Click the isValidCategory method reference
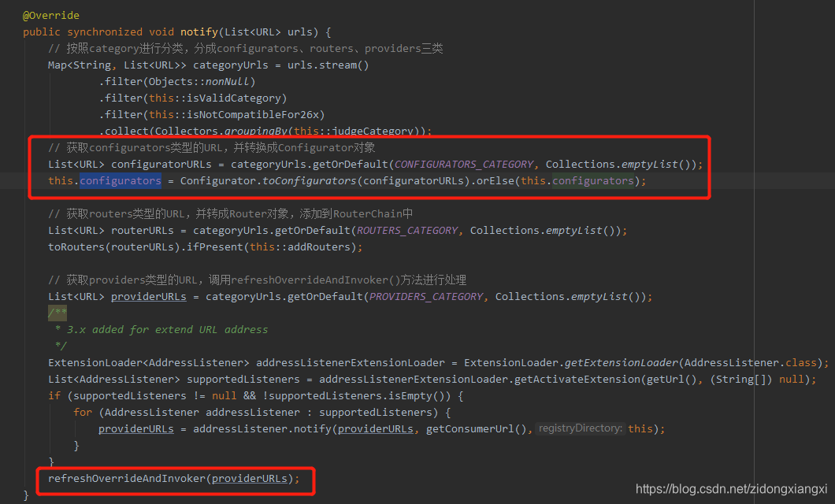The height and width of the screenshot is (504, 835). (x=233, y=98)
